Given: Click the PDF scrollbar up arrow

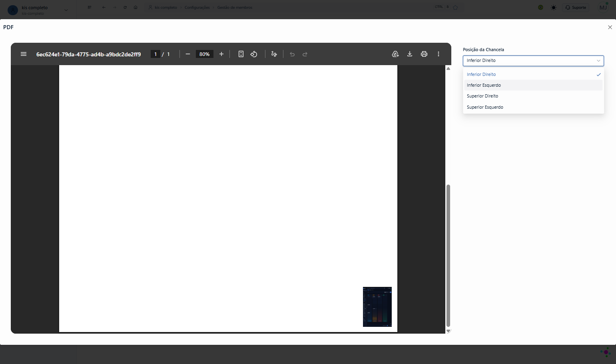Looking at the screenshot, I should tap(448, 69).
